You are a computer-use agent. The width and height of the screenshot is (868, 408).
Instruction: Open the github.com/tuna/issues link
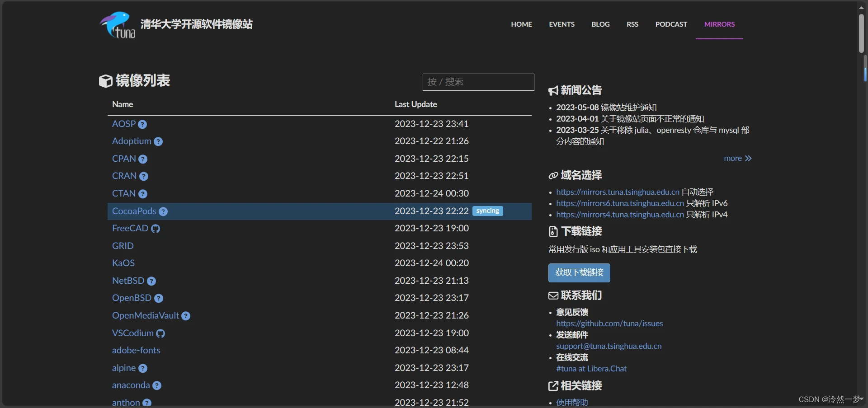[x=609, y=324]
